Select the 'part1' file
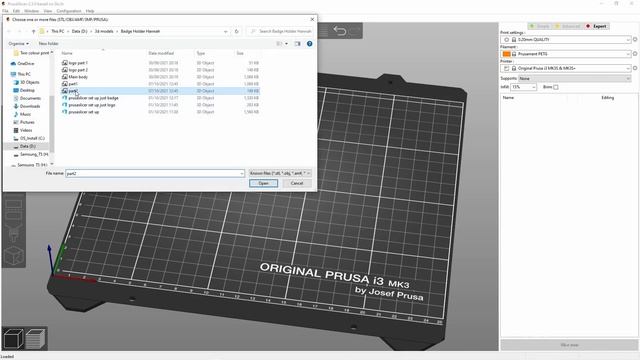This screenshot has width=640, height=360. click(x=73, y=84)
